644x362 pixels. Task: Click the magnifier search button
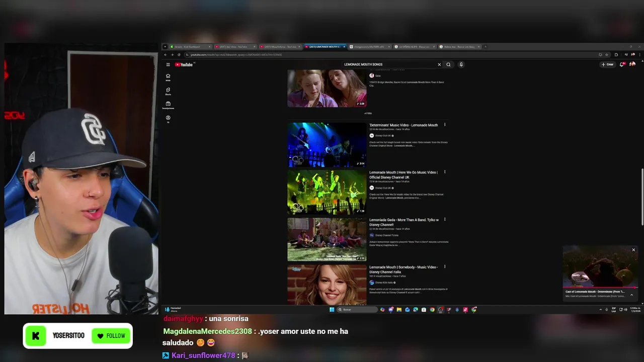pyautogui.click(x=448, y=64)
